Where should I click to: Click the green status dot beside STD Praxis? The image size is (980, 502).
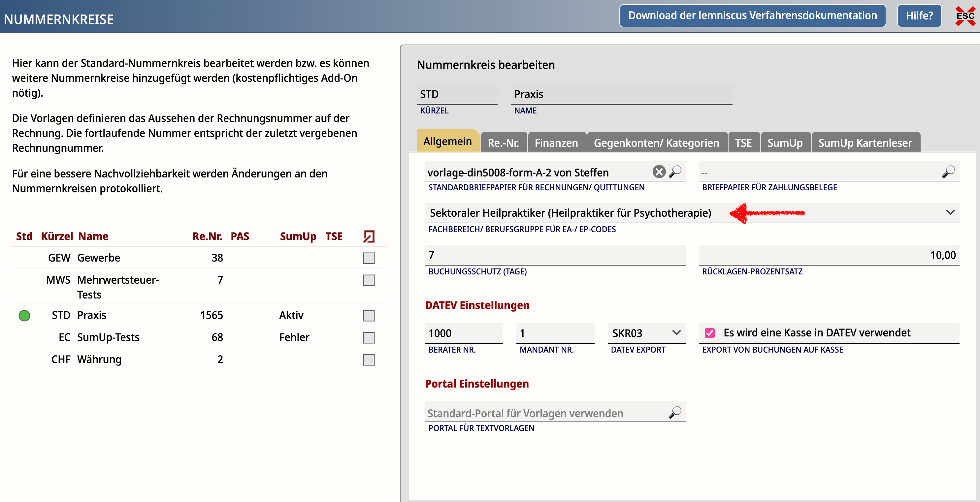click(x=24, y=315)
